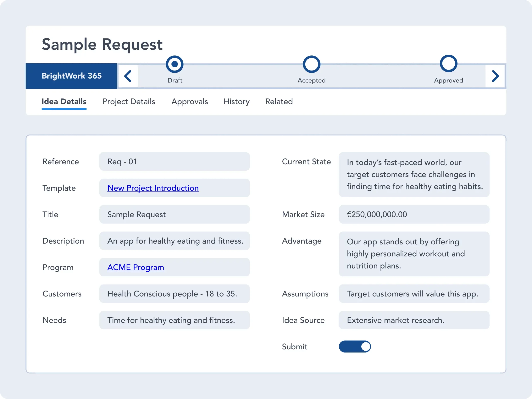Open the Approvals tab
This screenshot has width=532, height=399.
190,102
